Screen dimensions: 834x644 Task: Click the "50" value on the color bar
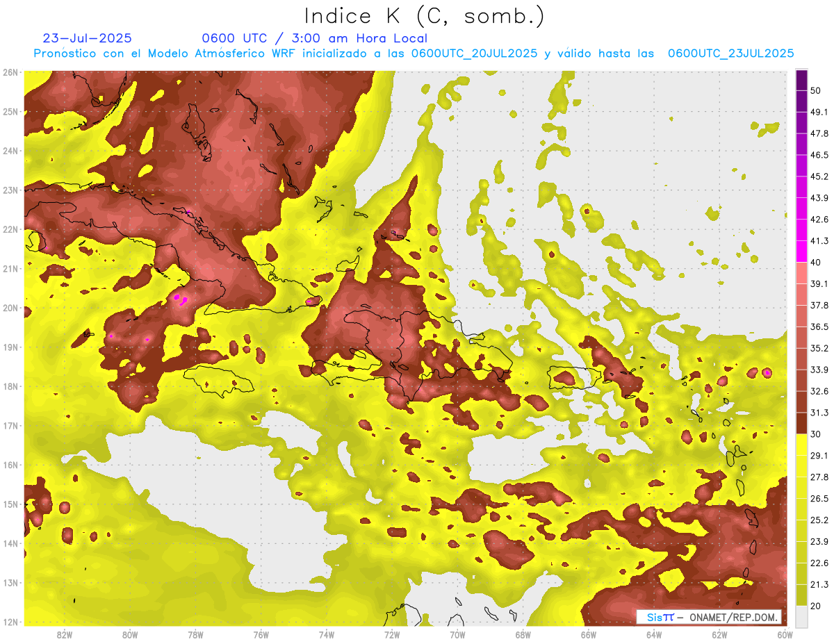pyautogui.click(x=816, y=91)
